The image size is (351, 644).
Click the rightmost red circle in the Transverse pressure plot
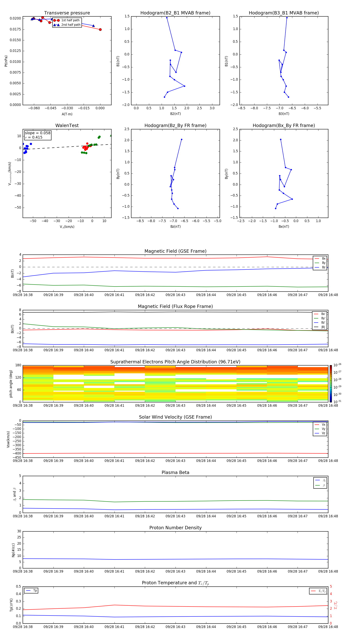(100, 29)
